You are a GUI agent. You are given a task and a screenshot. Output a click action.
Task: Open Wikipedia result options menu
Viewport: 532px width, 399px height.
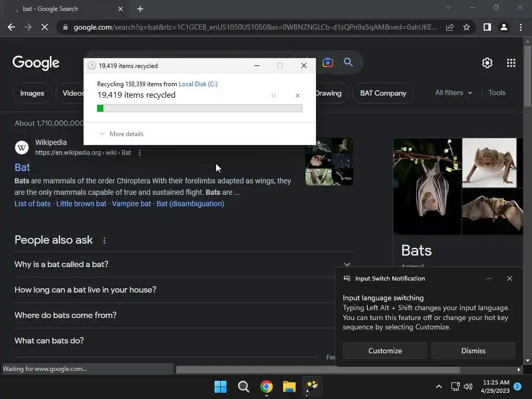tap(139, 153)
